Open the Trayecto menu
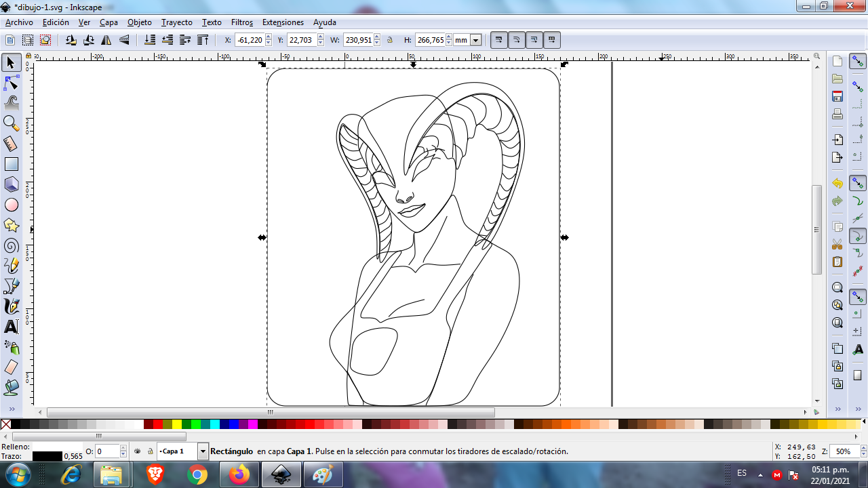 tap(177, 22)
